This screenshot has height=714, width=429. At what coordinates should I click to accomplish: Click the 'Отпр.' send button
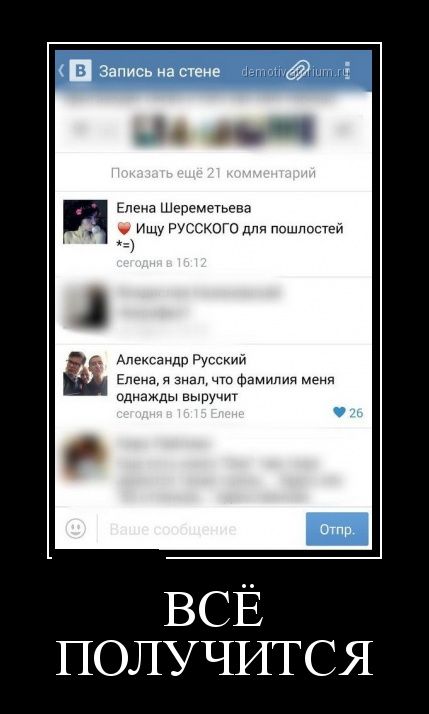tap(337, 529)
